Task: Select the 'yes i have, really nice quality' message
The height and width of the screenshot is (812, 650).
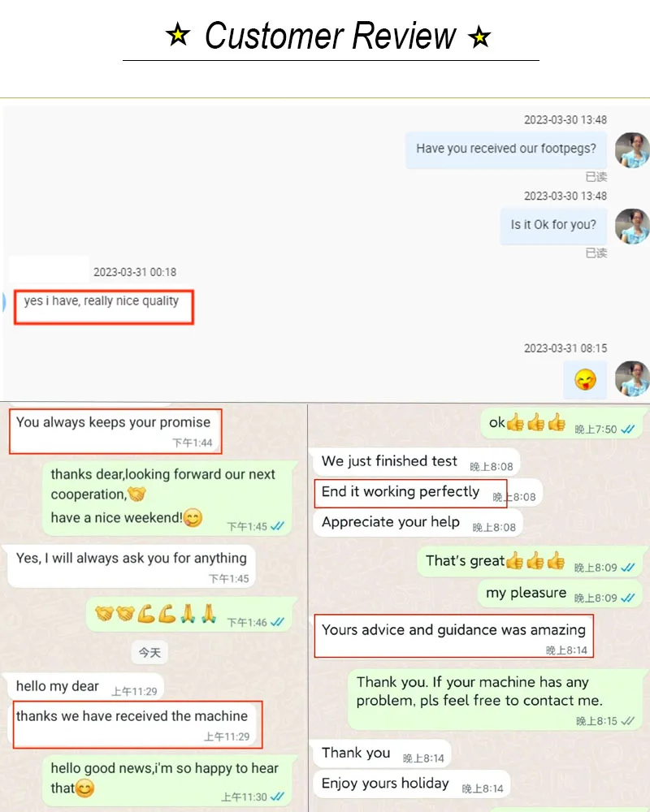Action: [104, 307]
